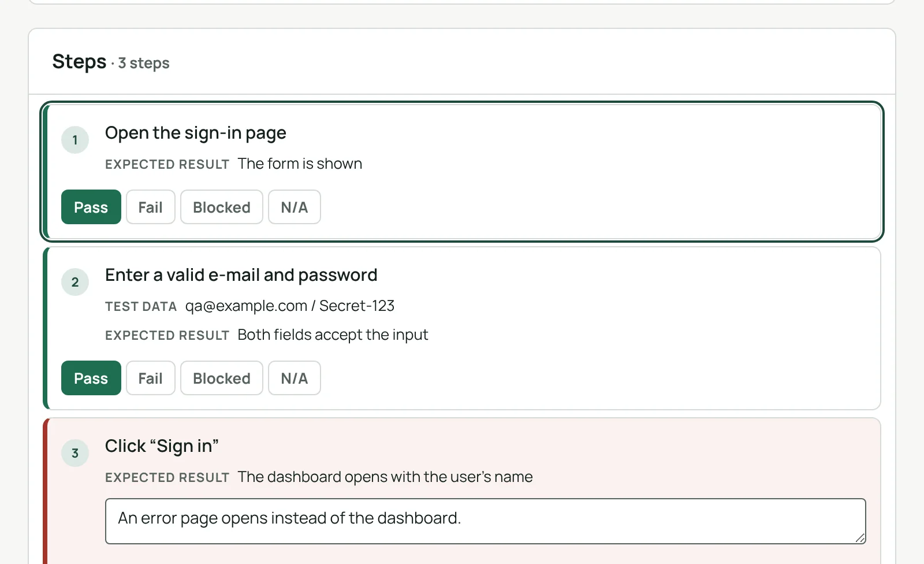The image size is (924, 564).
Task: Click the 'Enter a valid e-mail and password' title
Action: 241,276
